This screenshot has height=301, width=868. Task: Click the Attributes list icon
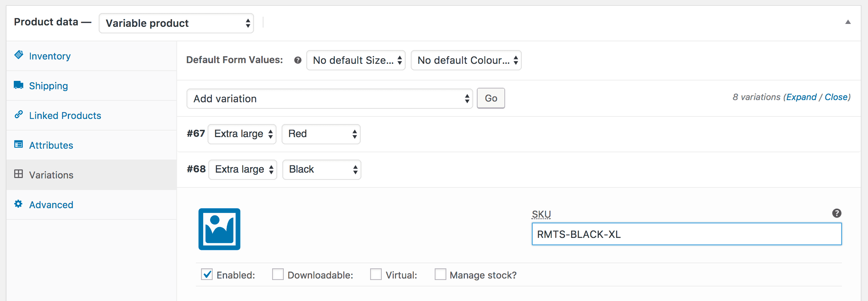pyautogui.click(x=19, y=144)
